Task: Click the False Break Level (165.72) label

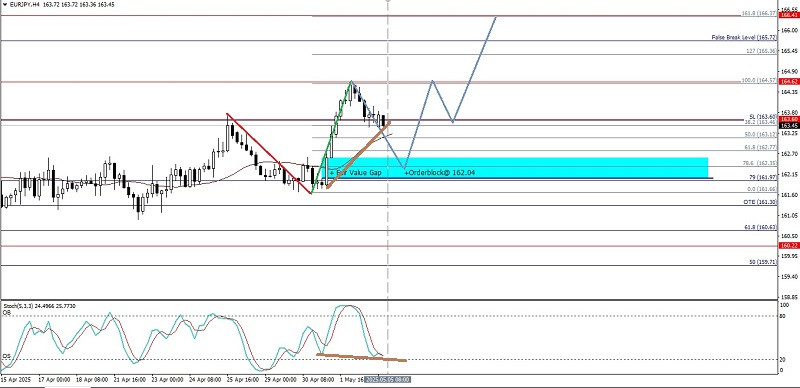Action: tap(744, 37)
